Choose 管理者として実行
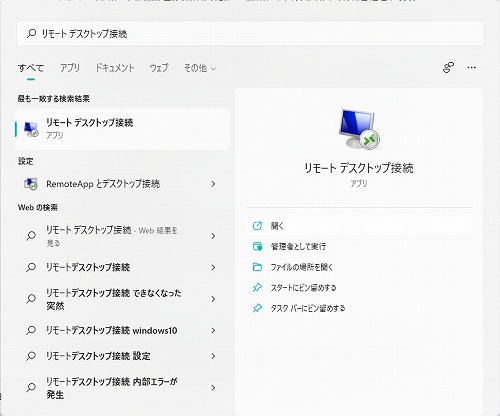The width and height of the screenshot is (500, 416). click(x=359, y=247)
